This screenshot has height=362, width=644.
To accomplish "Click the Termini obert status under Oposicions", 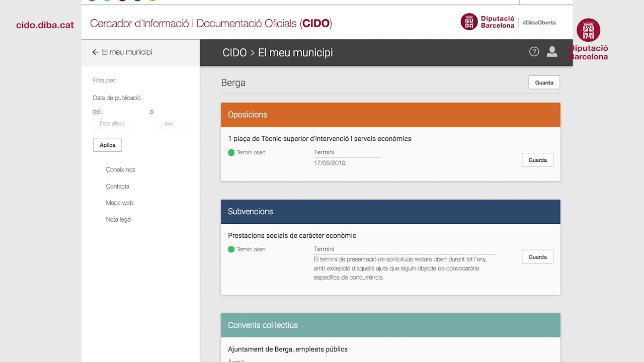I will coord(247,152).
